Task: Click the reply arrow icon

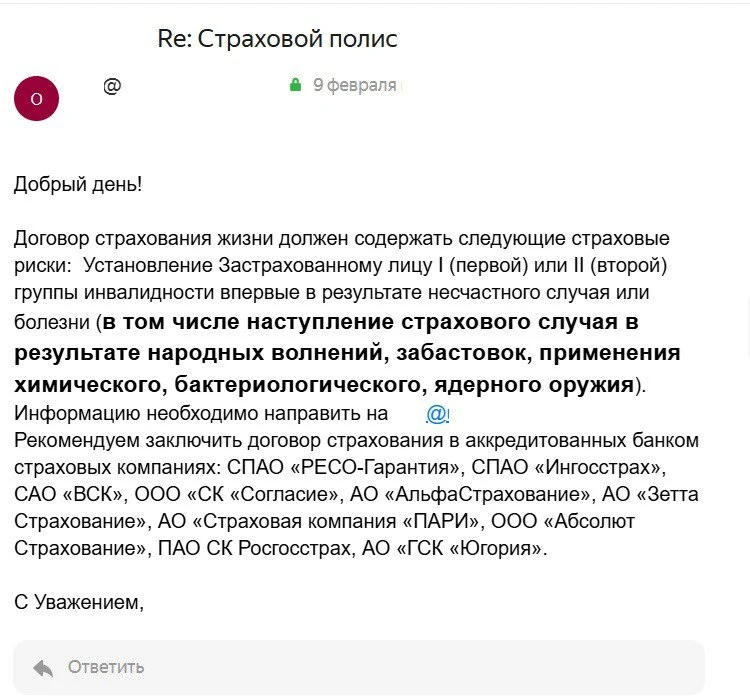Action: click(43, 667)
